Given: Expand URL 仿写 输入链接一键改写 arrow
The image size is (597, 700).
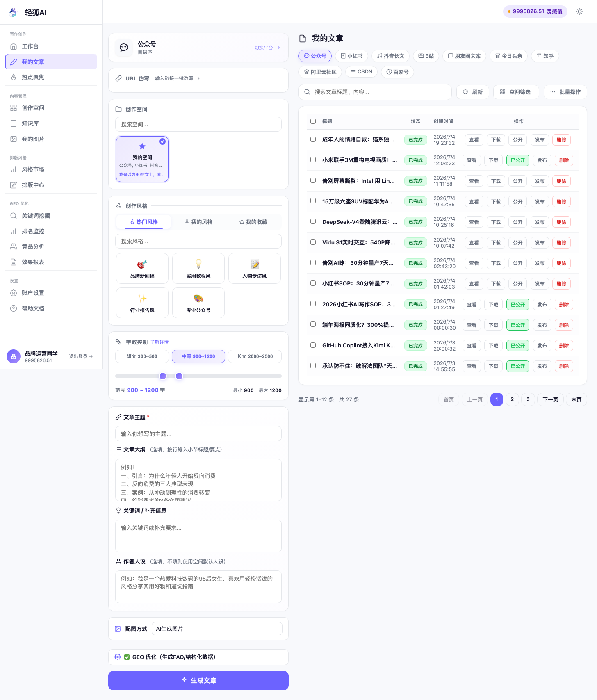Looking at the screenshot, I should tap(198, 78).
